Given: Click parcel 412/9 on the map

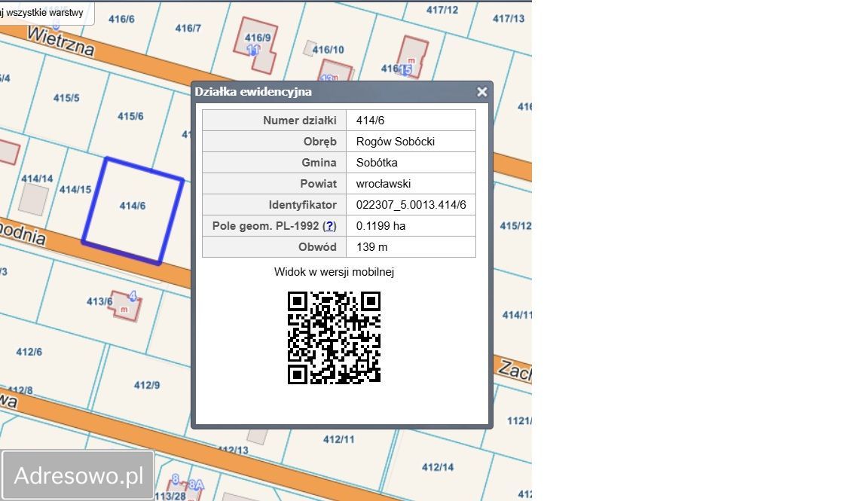Looking at the screenshot, I should (147, 385).
